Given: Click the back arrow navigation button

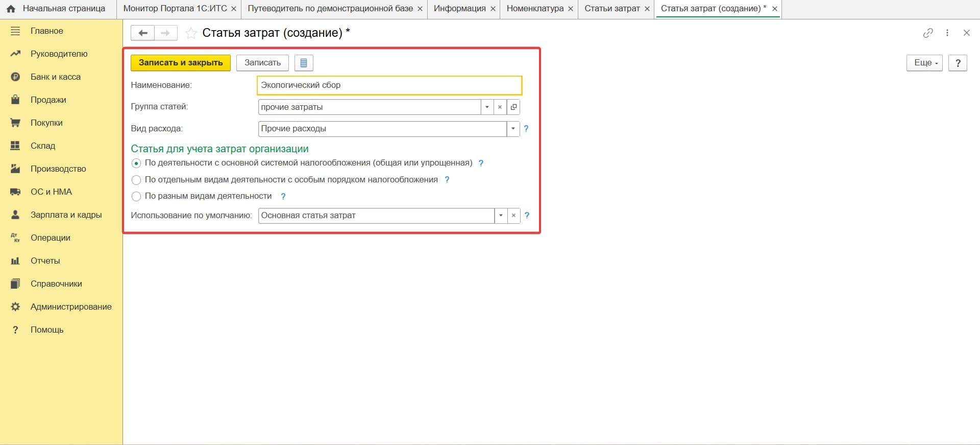Looking at the screenshot, I should 142,33.
